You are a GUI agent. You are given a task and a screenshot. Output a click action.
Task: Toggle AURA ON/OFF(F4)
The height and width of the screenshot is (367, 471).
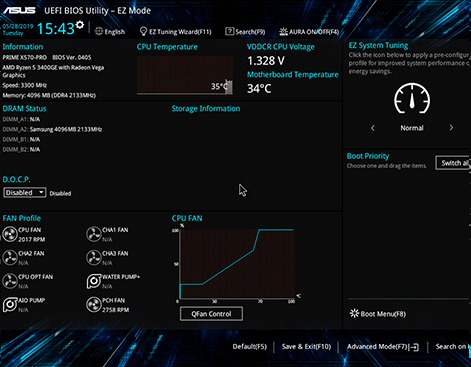(x=309, y=32)
